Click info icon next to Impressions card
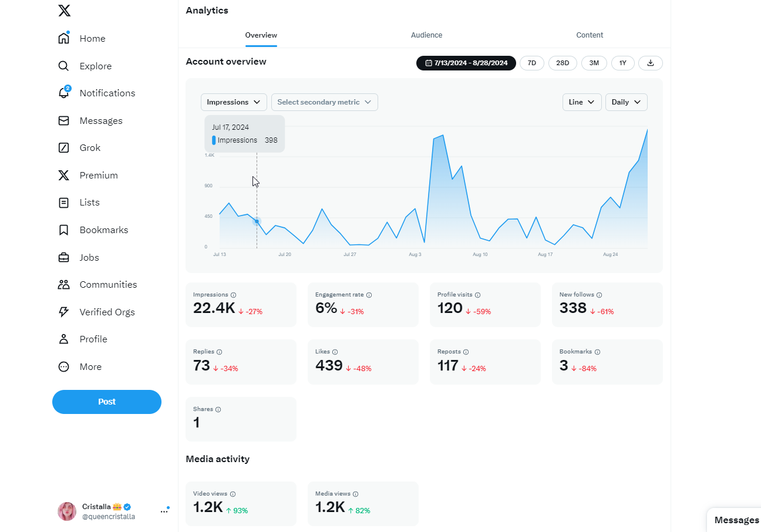 [x=234, y=295]
